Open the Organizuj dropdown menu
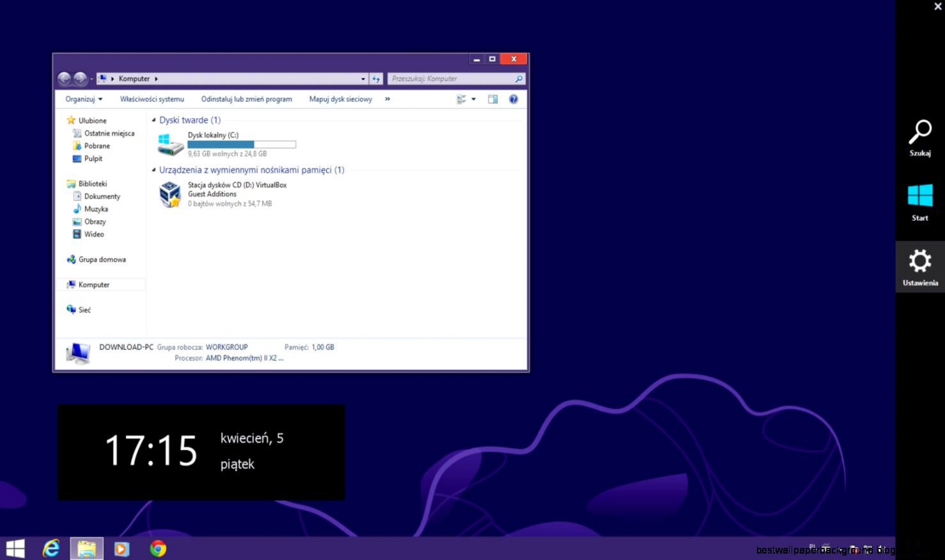Screen dimensions: 945x560 (84, 99)
